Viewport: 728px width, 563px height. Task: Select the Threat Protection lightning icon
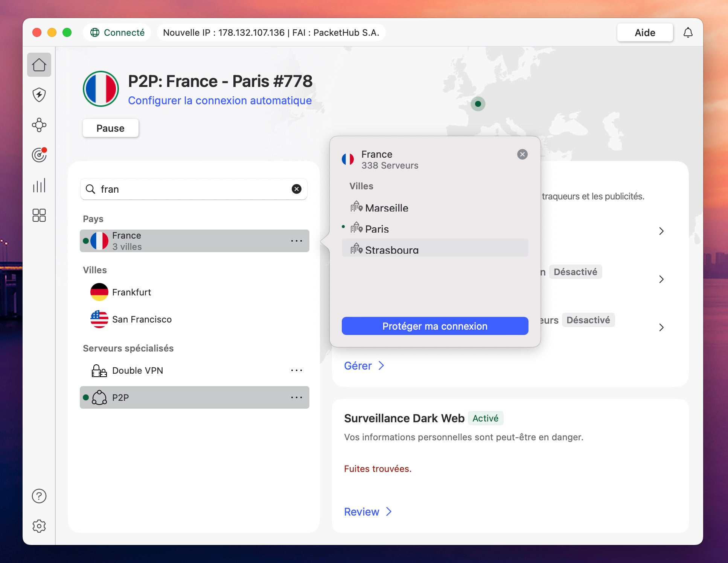pyautogui.click(x=39, y=95)
